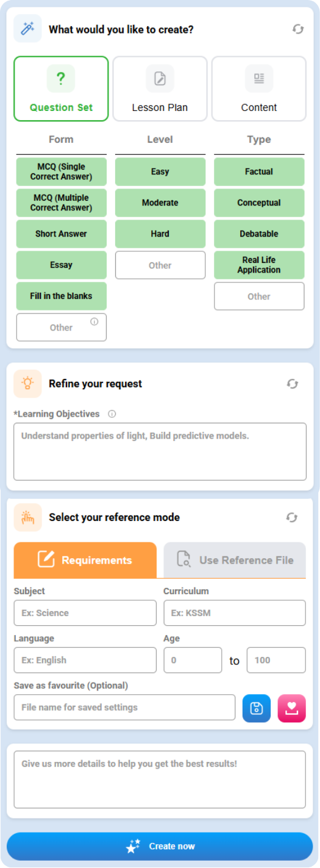Toggle the 'Real Life Application' type option
320x868 pixels.
[x=259, y=265]
